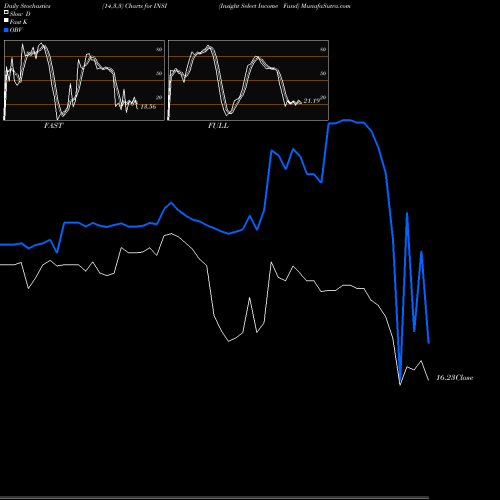Click the blue OBV legend swatch
The width and height of the screenshot is (500, 500).
click(6, 30)
